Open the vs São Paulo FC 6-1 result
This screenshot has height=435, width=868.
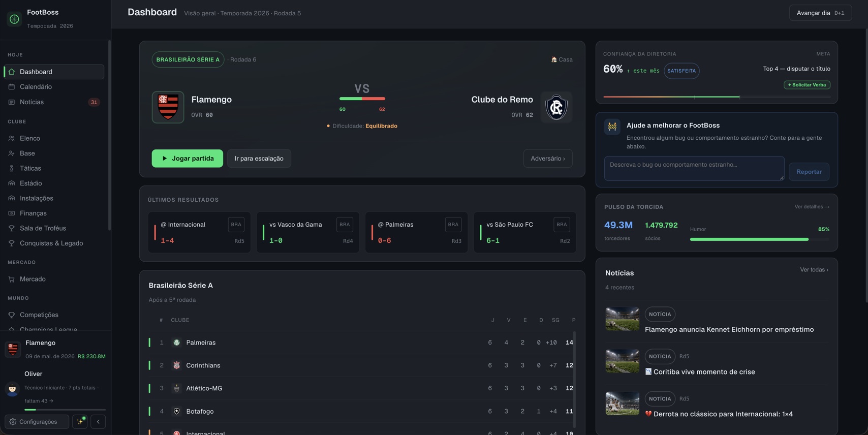pos(525,232)
